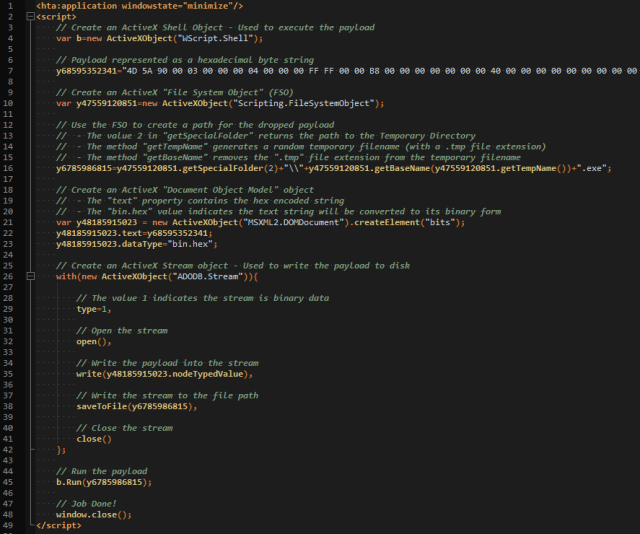Click the comment "Run the payload"
The width and height of the screenshot is (640, 534).
coord(102,471)
